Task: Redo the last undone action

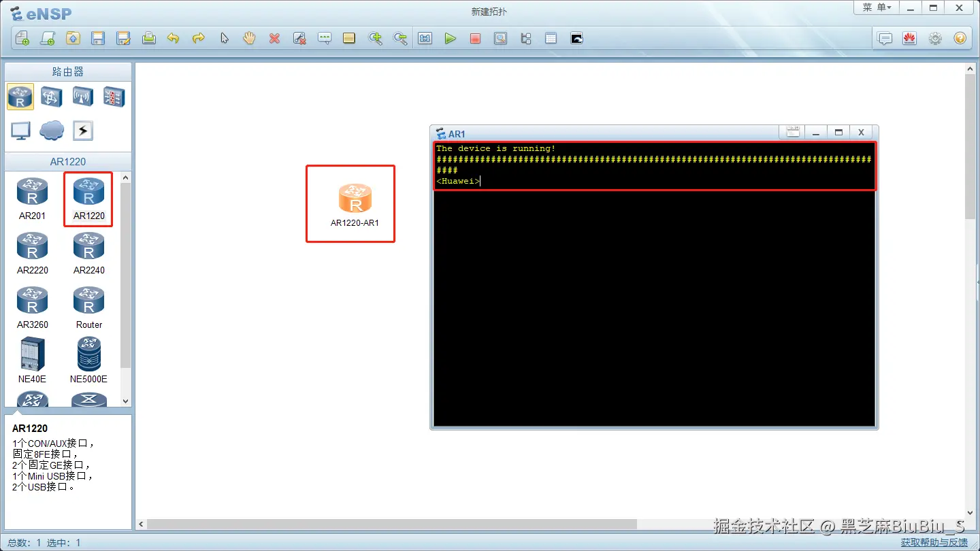Action: coord(199,39)
